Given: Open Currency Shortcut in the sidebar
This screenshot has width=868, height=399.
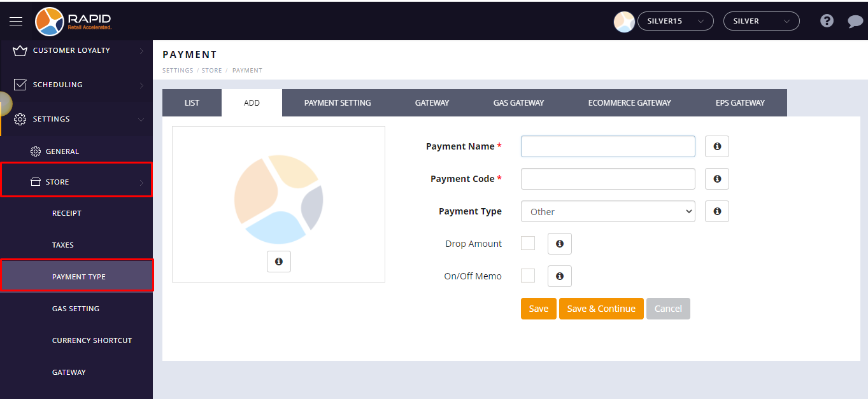Looking at the screenshot, I should point(92,340).
